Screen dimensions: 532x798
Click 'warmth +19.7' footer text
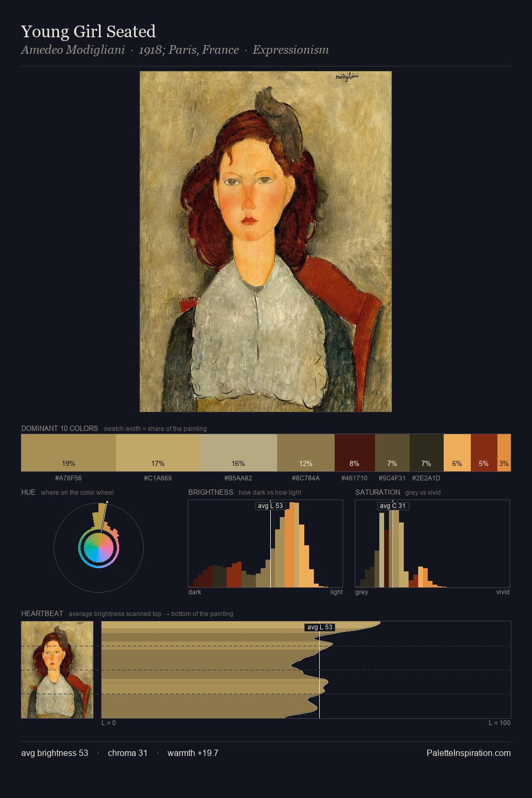point(193,753)
